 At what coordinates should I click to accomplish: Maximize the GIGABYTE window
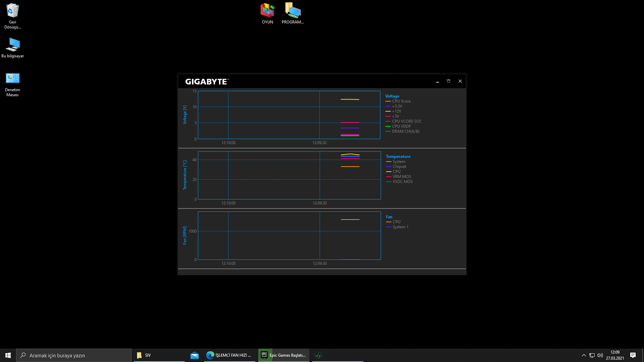[448, 81]
